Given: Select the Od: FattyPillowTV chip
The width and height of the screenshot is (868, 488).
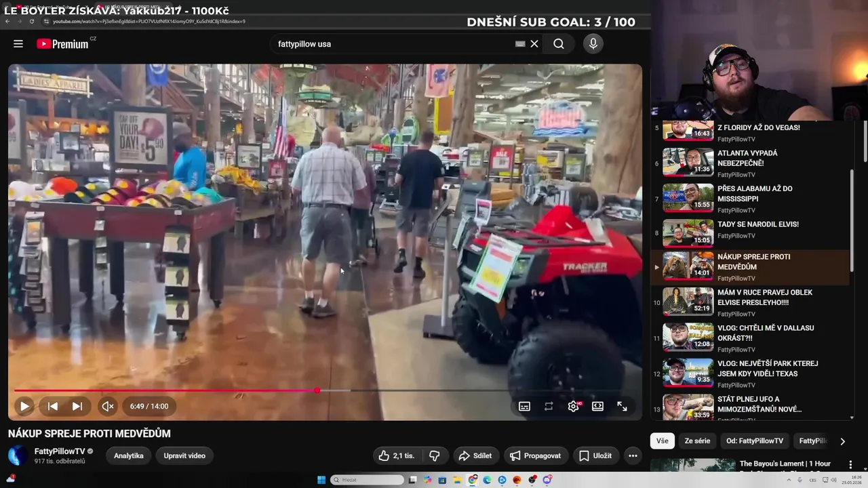Looking at the screenshot, I should (x=755, y=441).
